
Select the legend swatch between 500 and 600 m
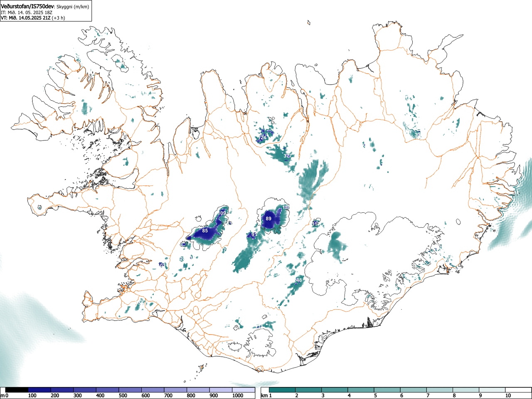[130, 390]
